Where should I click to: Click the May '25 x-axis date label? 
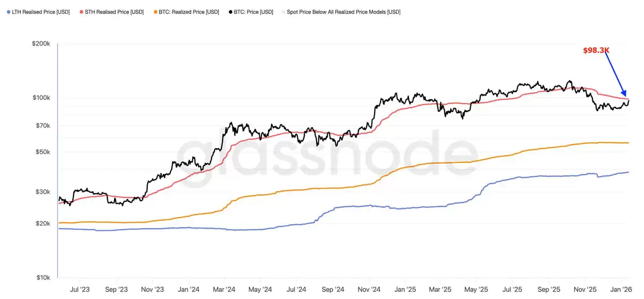pyautogui.click(x=475, y=289)
